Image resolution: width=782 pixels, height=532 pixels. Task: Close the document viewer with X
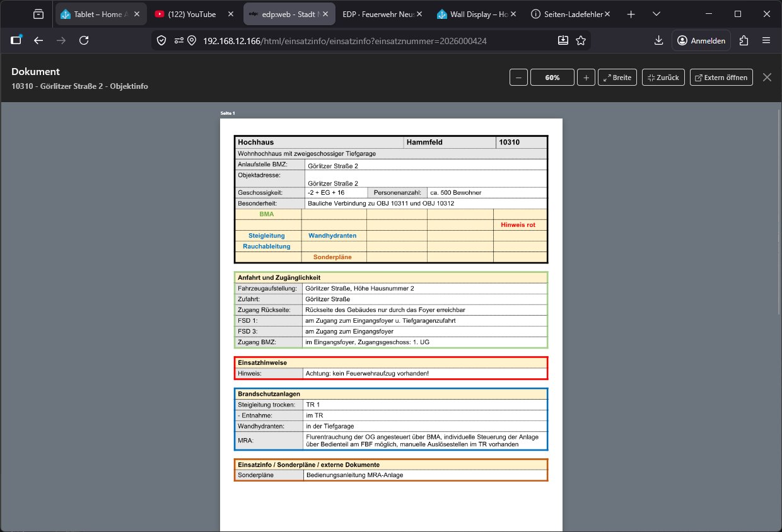(767, 77)
